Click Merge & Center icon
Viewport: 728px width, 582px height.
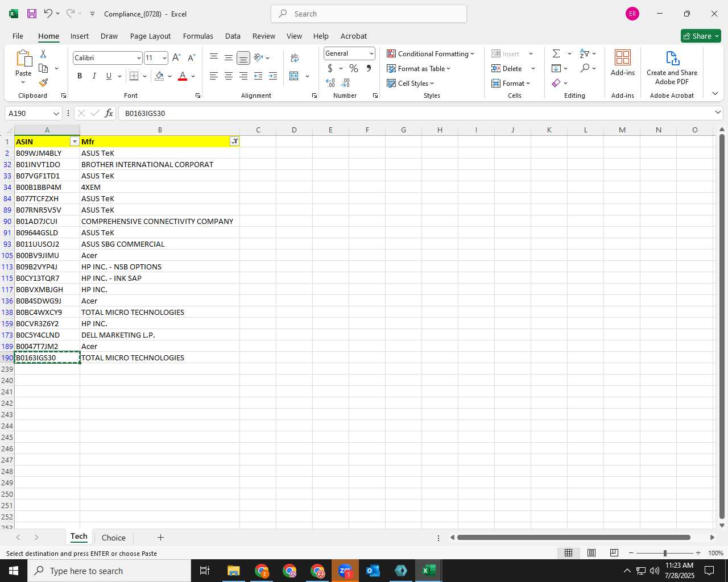294,76
